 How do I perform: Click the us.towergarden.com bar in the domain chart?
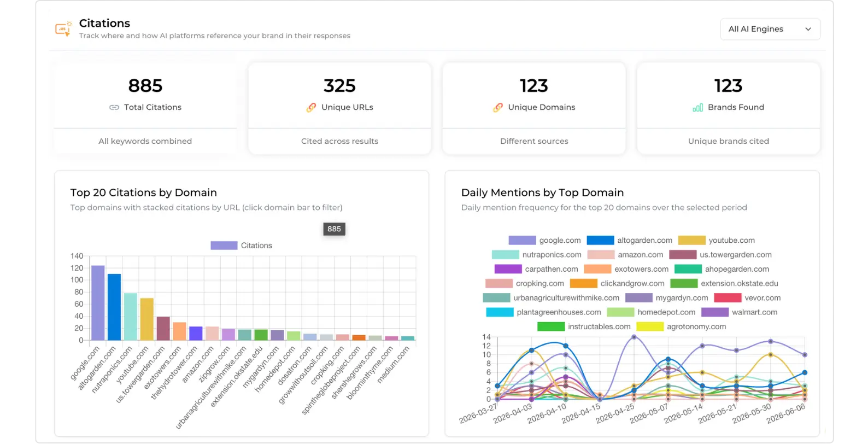coord(163,329)
